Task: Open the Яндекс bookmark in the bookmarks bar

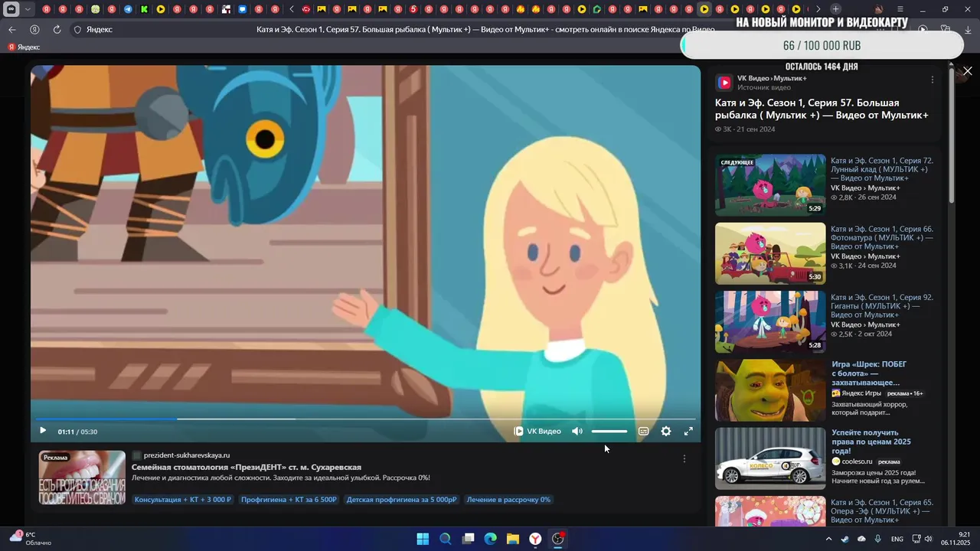Action: (x=24, y=47)
